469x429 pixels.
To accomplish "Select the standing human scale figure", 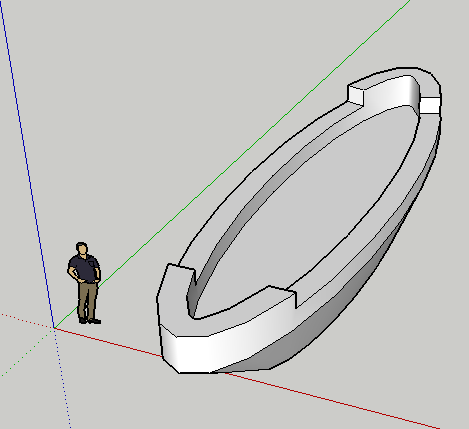I will [84, 283].
